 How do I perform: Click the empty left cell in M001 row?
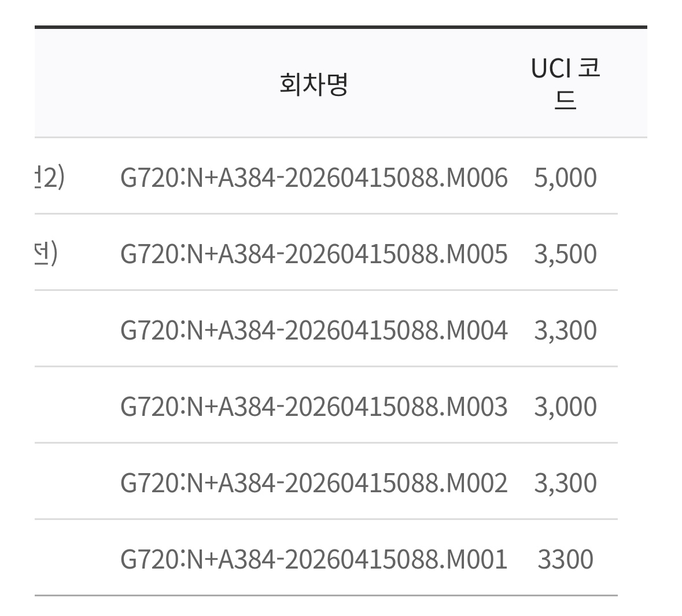coord(69,559)
